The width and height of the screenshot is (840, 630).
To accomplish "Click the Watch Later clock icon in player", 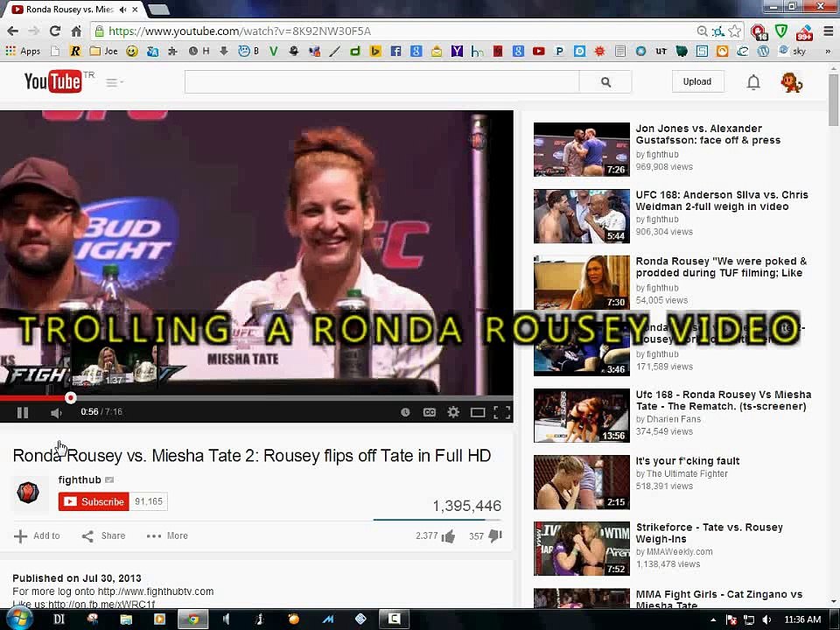I will click(x=405, y=412).
